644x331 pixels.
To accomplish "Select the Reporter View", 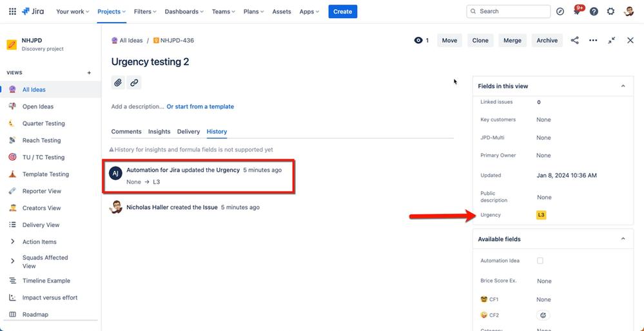I will click(50, 191).
